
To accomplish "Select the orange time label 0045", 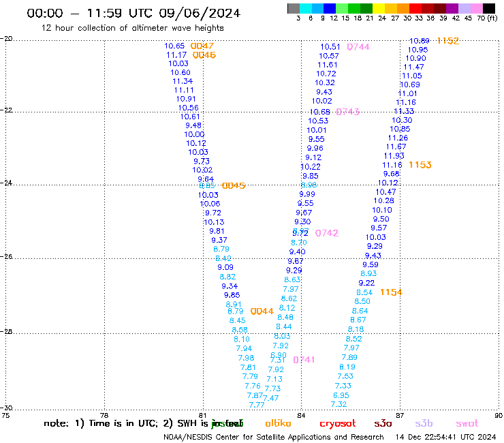I will 234,185.
